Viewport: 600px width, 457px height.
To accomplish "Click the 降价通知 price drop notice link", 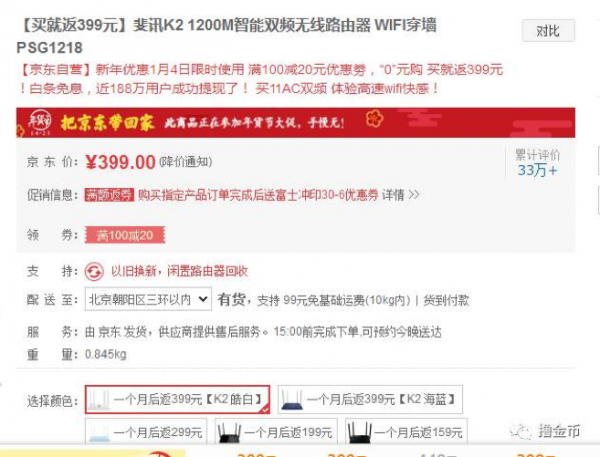I will tap(186, 162).
